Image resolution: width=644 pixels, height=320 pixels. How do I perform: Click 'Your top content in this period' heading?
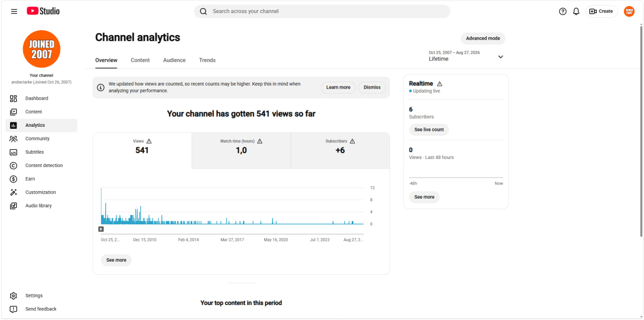click(241, 303)
